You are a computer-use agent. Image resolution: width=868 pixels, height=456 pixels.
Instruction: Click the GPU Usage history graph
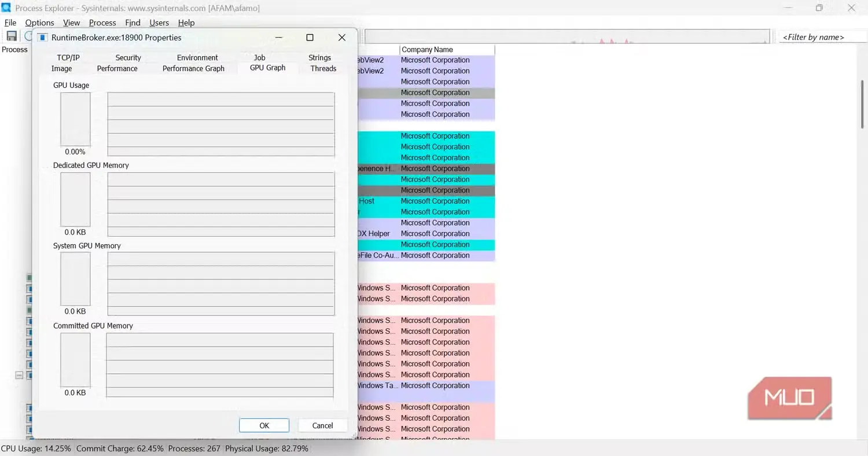point(221,124)
